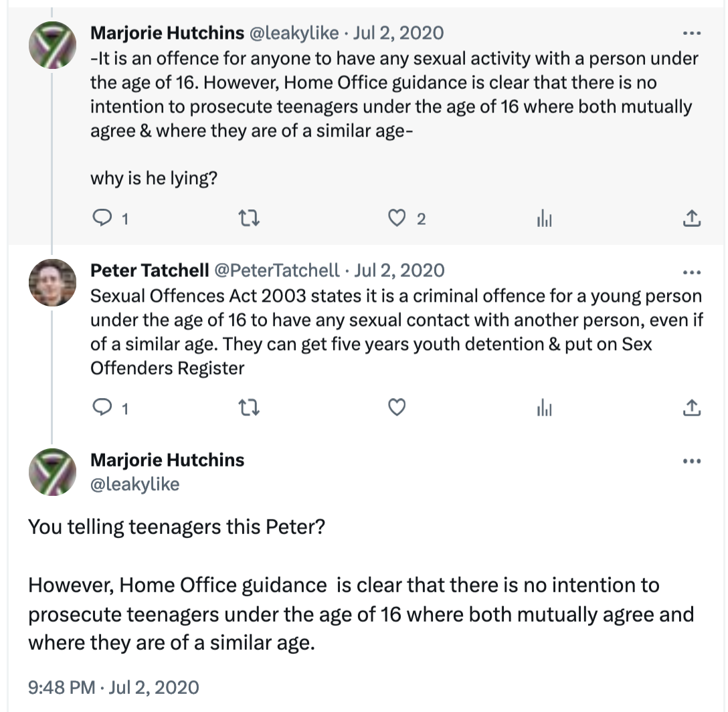The height and width of the screenshot is (712, 728).
Task: Click the @leakylike handle in the main tweet
Action: [134, 483]
